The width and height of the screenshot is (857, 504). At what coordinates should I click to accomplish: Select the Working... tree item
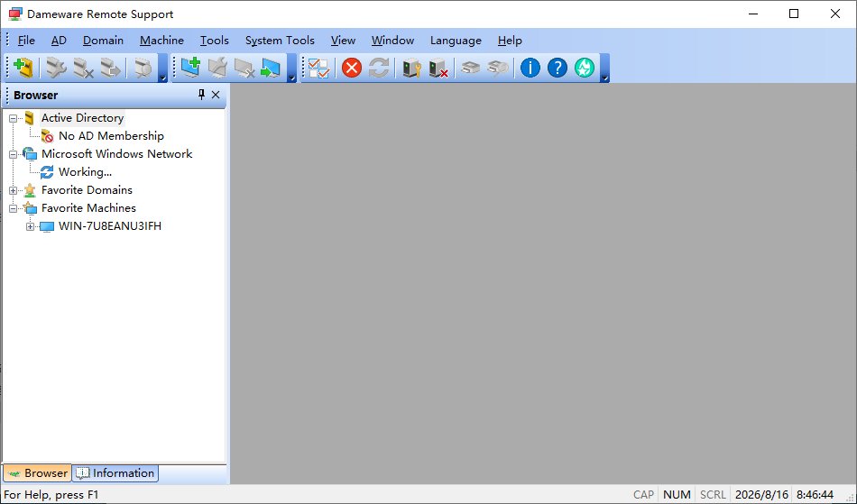[x=86, y=172]
